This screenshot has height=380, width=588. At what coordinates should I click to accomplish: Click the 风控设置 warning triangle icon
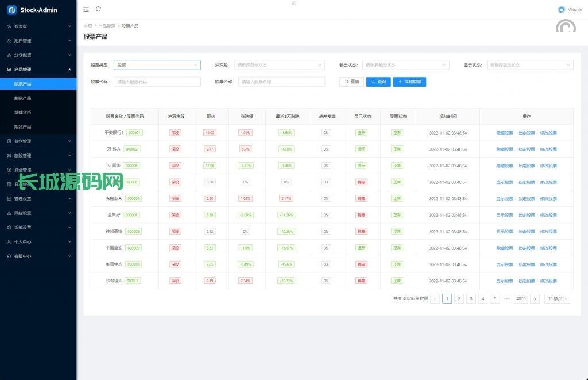tap(9, 213)
